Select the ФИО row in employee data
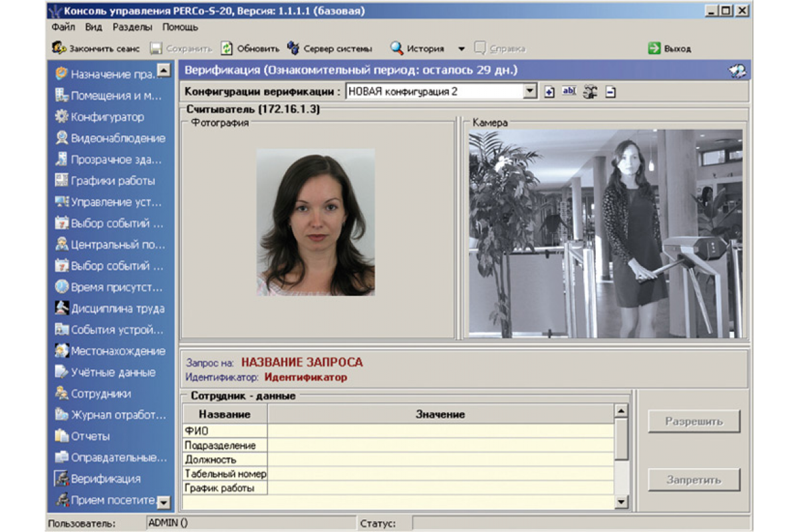Screen dimensions: 798x532 point(398,431)
